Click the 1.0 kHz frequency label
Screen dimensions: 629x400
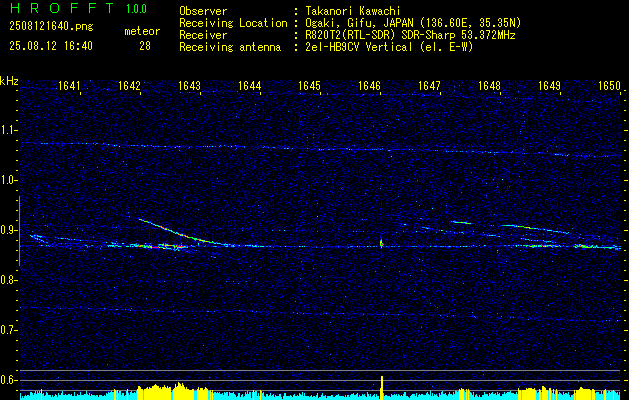8,181
